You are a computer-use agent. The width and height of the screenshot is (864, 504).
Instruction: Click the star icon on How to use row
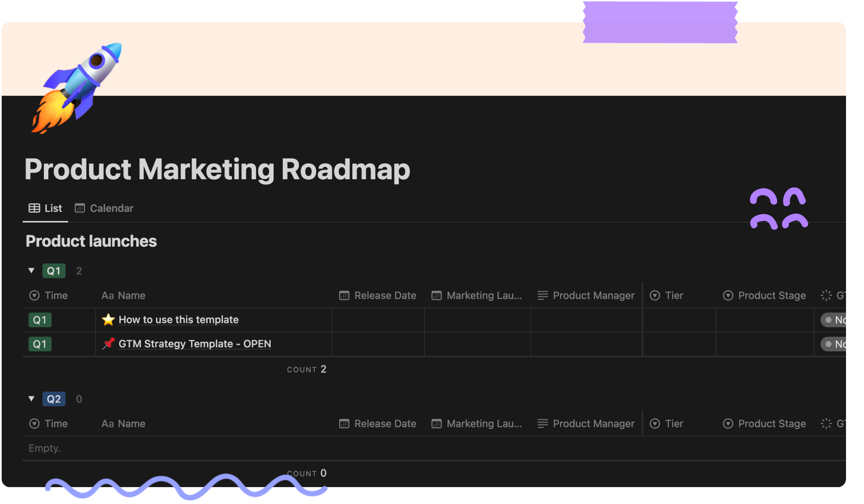[x=108, y=320]
